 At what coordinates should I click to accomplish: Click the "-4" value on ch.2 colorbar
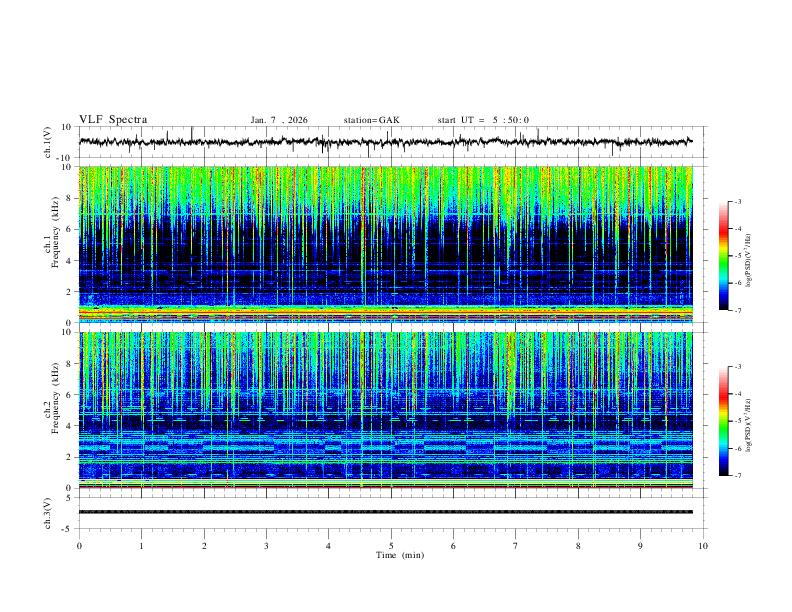coord(738,394)
